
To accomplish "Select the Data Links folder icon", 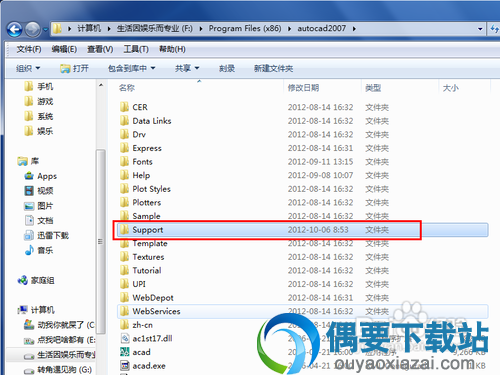I will pos(124,121).
